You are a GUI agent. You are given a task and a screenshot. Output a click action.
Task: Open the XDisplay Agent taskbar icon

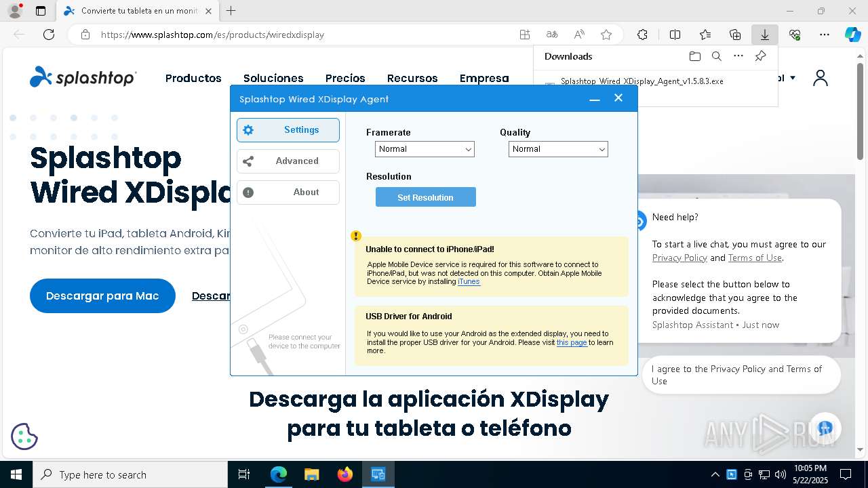[378, 474]
